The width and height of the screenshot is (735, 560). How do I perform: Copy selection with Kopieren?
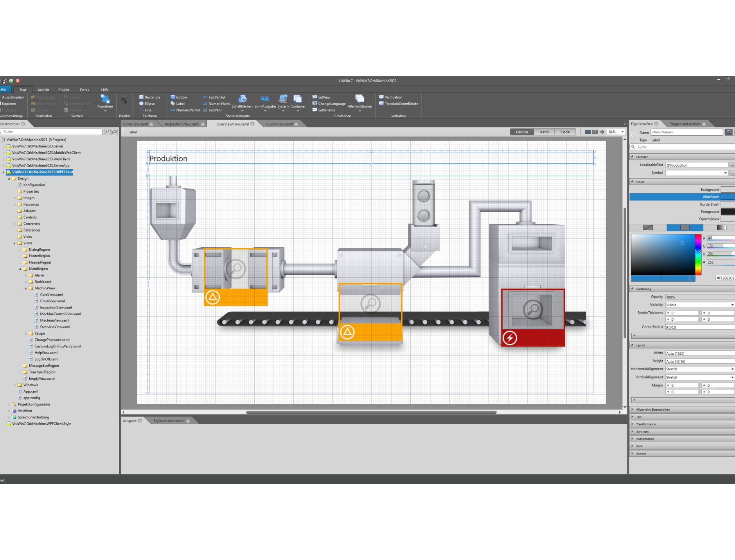click(8, 104)
